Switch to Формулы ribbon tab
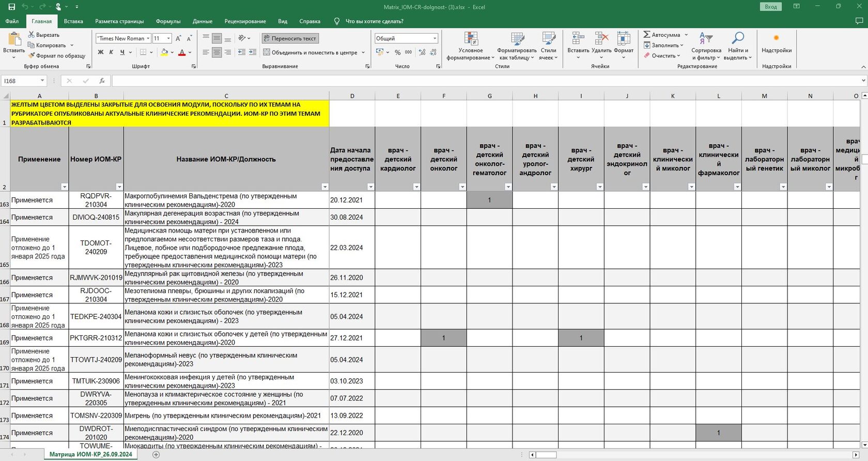868x461 pixels. 168,21
